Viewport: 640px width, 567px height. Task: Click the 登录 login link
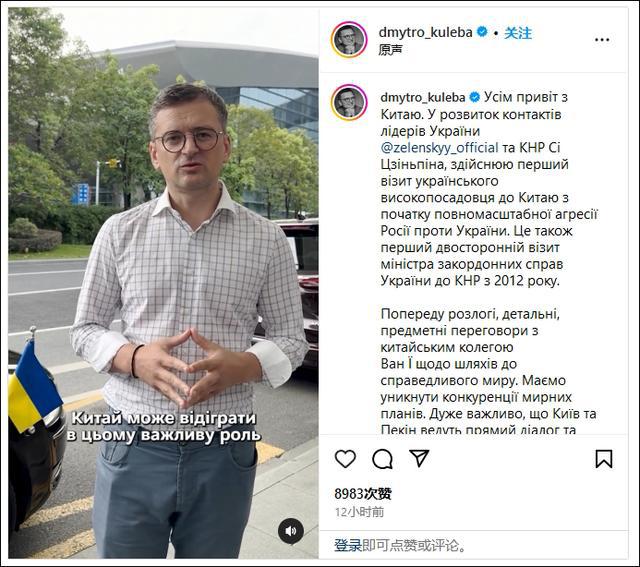tap(348, 545)
